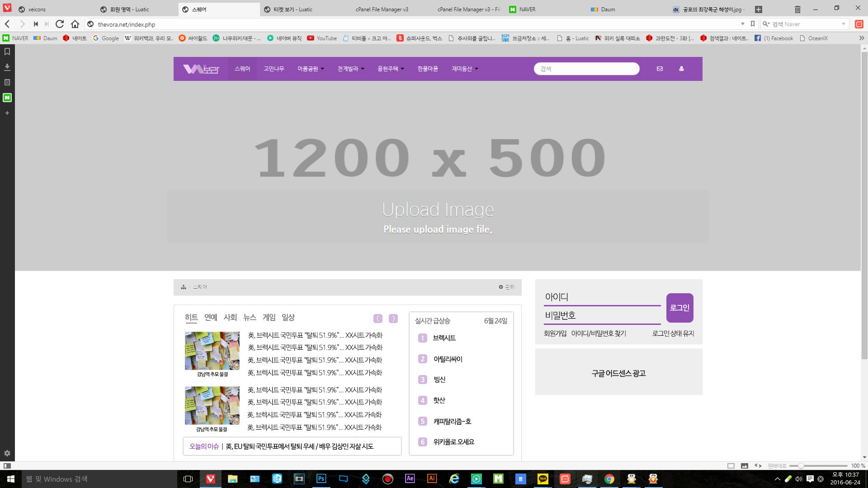This screenshot has height=488, width=868.
Task: Reload the current page
Action: (x=60, y=24)
